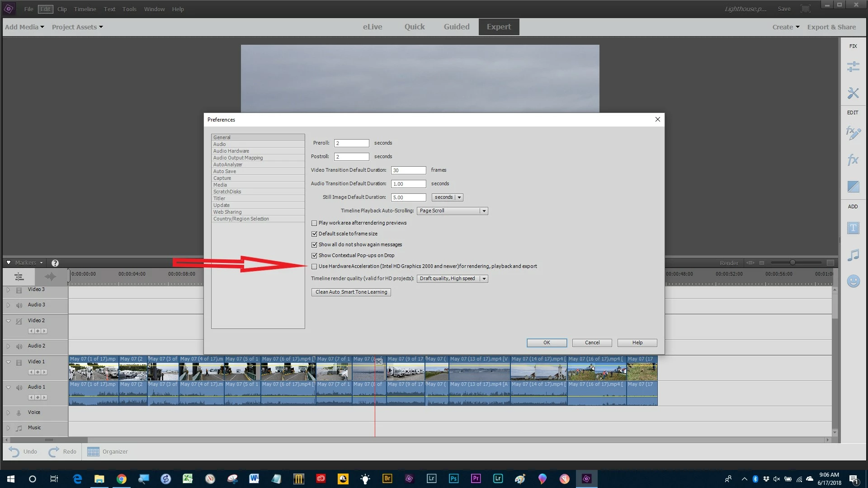Screen dimensions: 868x488
Task: Open the Effects fx panel
Action: 853,160
